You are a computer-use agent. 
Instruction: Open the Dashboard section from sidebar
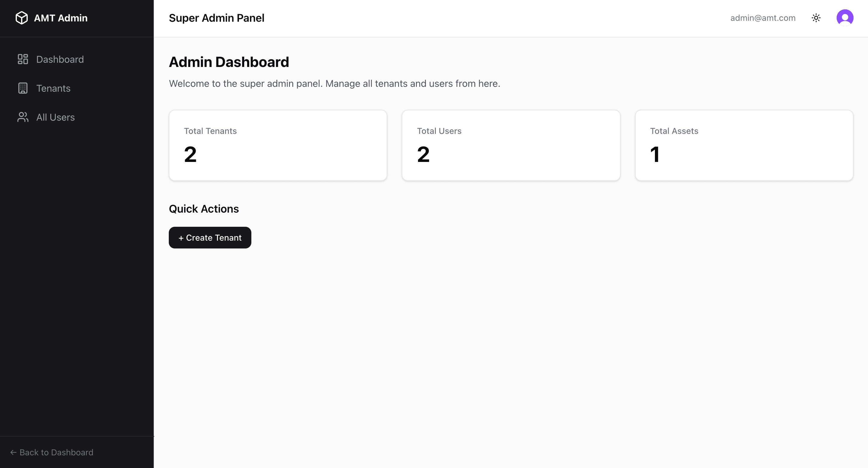pos(60,59)
